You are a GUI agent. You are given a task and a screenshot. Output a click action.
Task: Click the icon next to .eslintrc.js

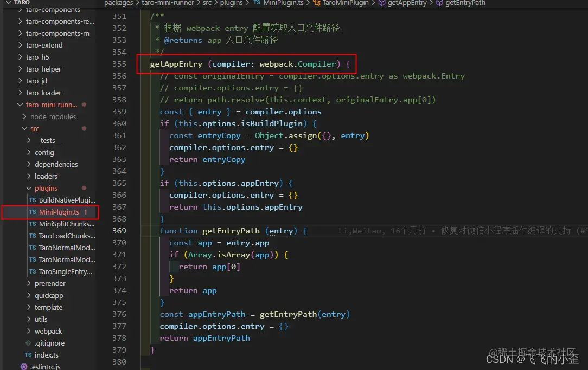coord(23,366)
